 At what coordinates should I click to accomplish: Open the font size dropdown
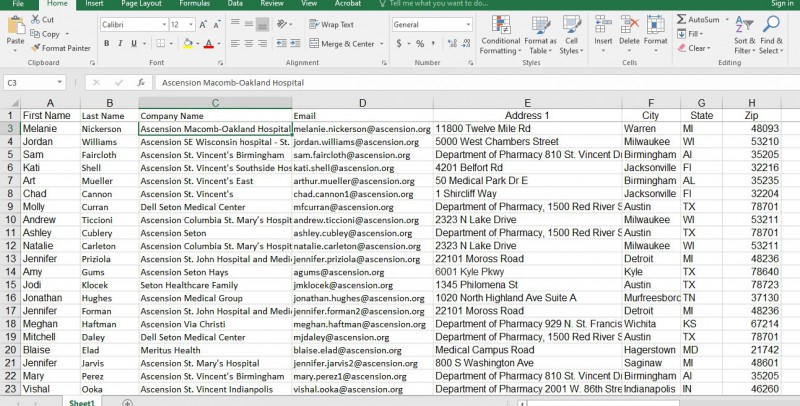pyautogui.click(x=191, y=24)
